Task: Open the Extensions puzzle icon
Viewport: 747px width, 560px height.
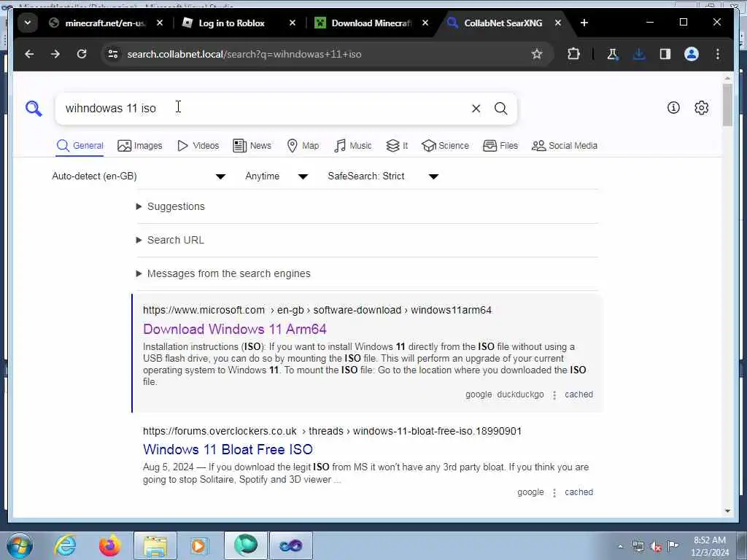Action: tap(573, 54)
